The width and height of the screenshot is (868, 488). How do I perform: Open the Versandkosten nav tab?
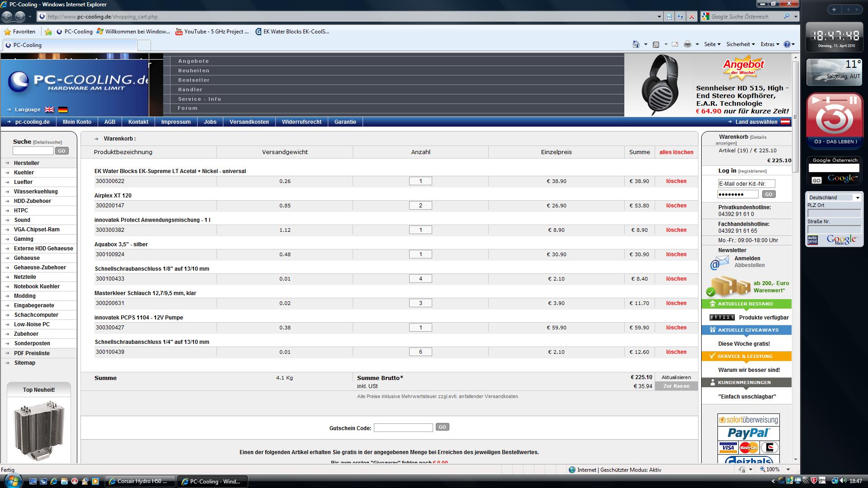point(249,122)
